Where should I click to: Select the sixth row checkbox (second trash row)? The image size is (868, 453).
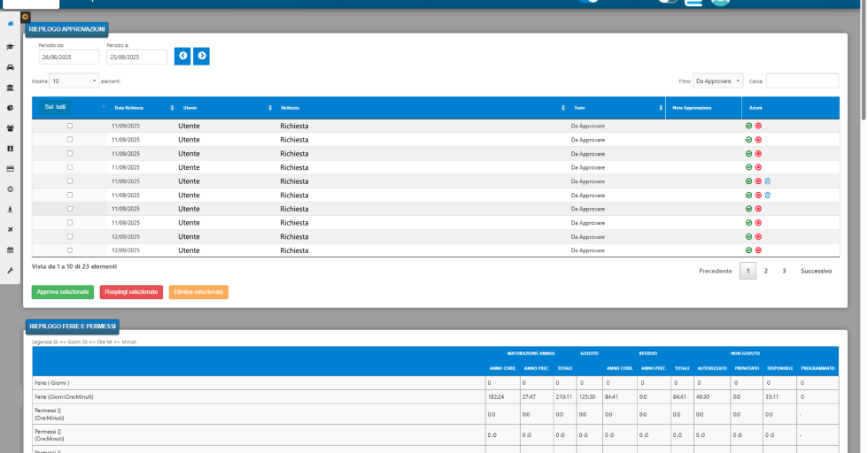tap(70, 195)
